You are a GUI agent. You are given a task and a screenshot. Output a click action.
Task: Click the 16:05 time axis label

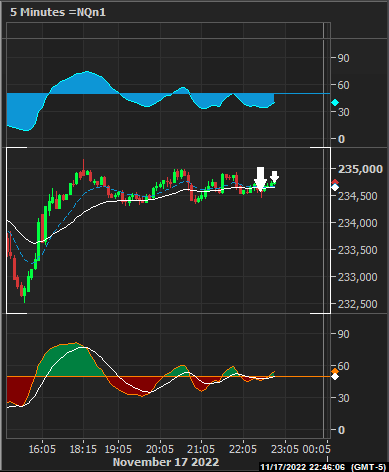(42, 449)
